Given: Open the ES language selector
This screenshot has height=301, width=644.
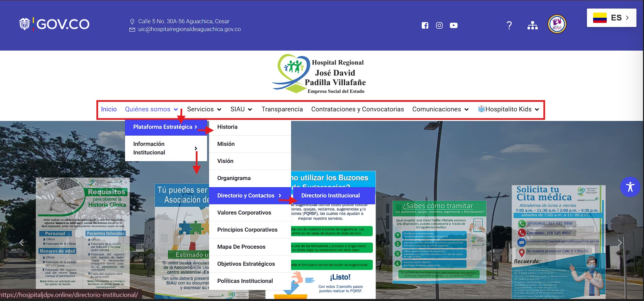Looking at the screenshot, I should pyautogui.click(x=611, y=18).
